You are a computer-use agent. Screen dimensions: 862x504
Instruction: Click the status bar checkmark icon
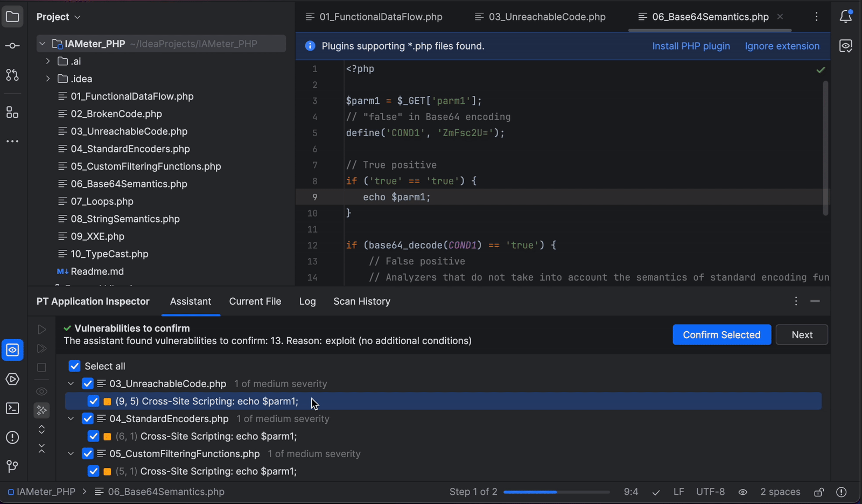(656, 492)
